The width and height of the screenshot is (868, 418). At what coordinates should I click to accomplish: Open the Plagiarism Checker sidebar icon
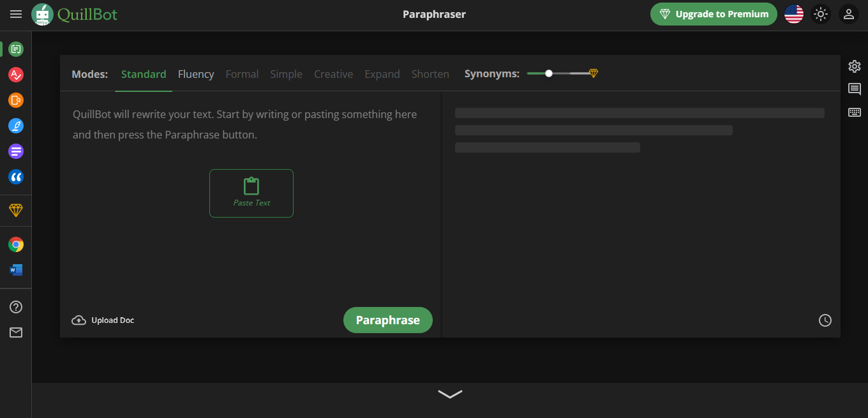(x=16, y=100)
